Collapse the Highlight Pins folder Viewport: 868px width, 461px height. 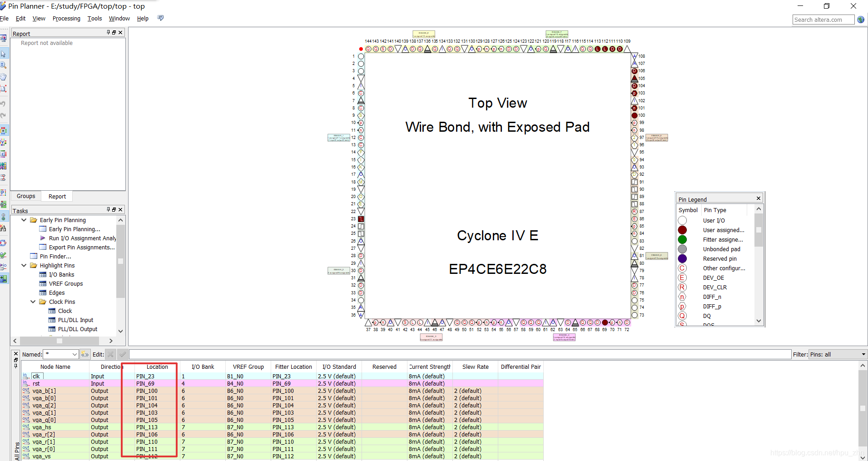click(x=24, y=265)
